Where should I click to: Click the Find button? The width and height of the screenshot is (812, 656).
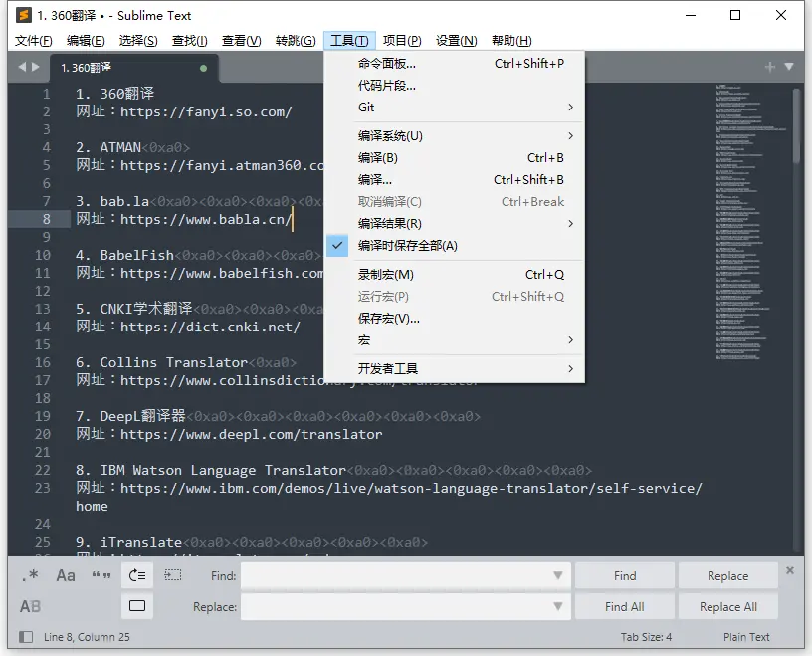pyautogui.click(x=625, y=575)
